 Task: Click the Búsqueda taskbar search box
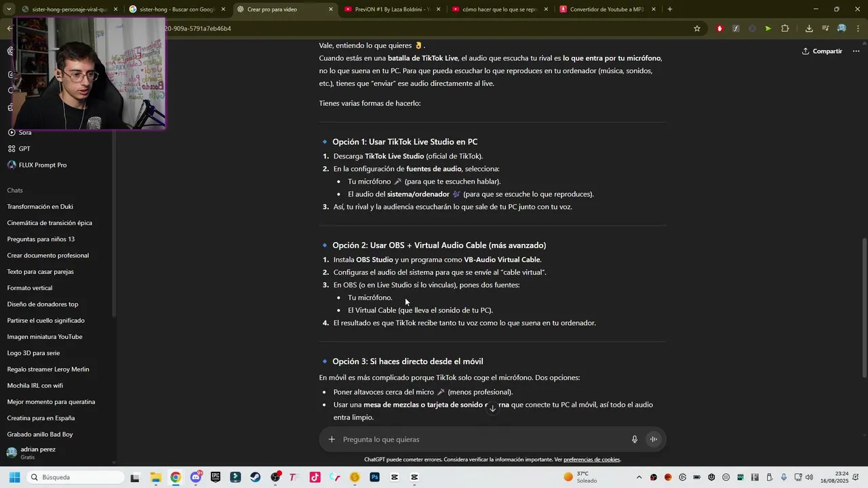tap(75, 477)
